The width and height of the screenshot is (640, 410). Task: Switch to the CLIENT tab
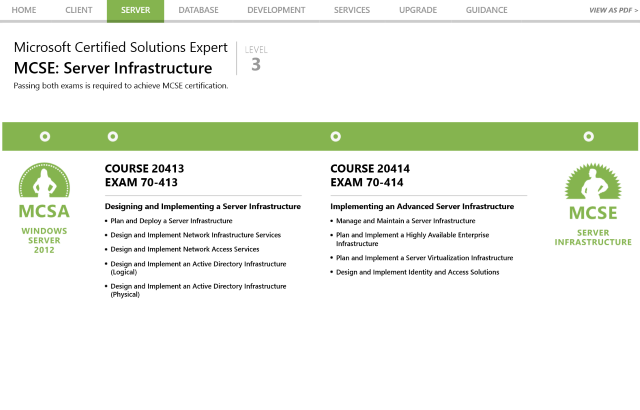(79, 10)
